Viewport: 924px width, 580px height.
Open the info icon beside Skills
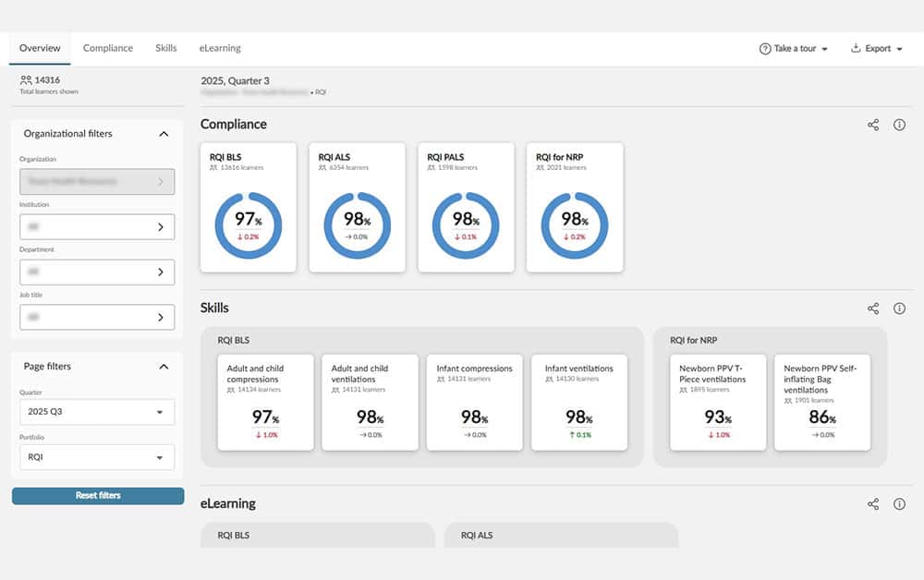[x=899, y=308]
